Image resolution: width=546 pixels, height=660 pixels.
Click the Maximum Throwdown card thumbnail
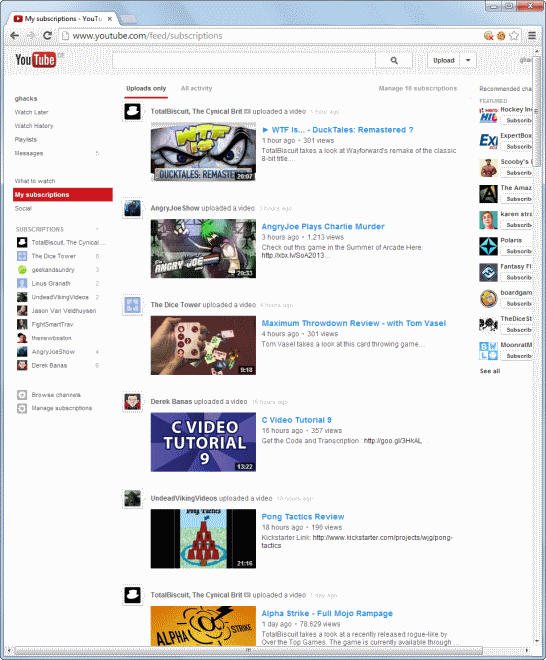click(x=203, y=345)
